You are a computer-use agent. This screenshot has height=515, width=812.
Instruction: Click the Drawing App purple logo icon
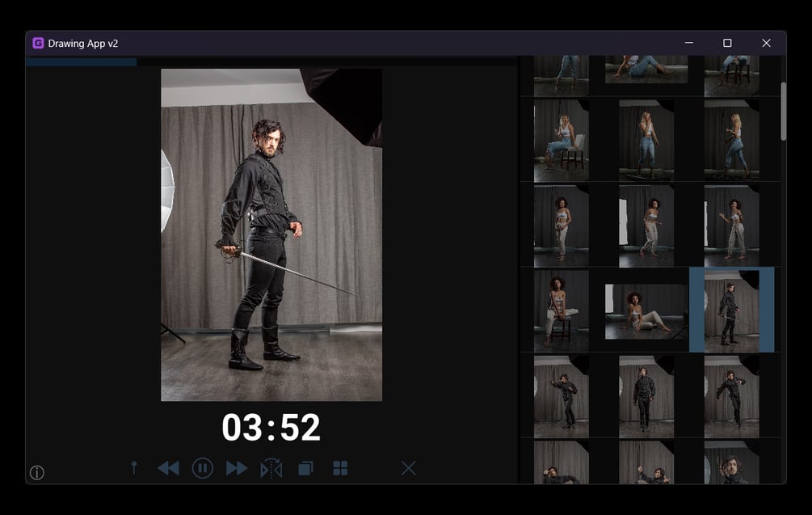pyautogui.click(x=38, y=43)
